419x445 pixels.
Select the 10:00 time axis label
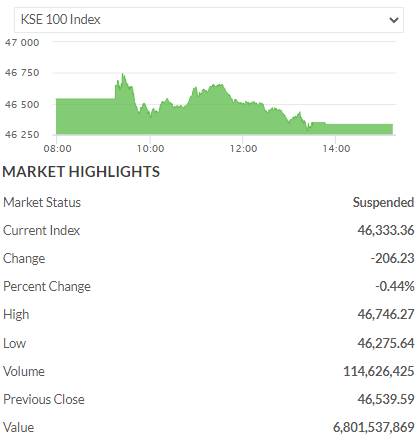pyautogui.click(x=151, y=148)
